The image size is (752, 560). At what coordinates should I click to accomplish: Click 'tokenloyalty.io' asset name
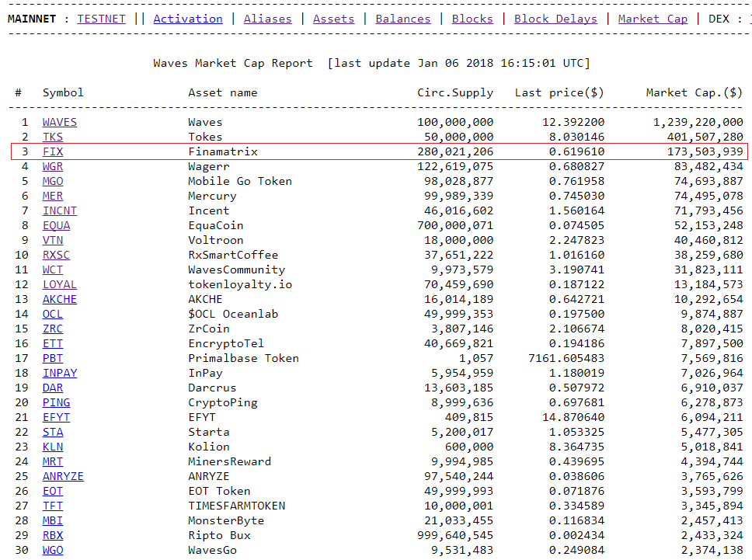click(240, 284)
